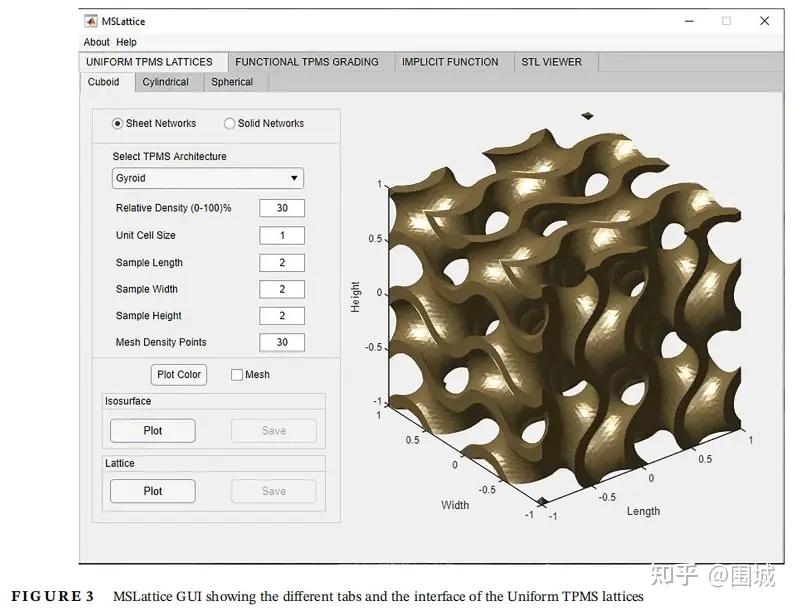Open the Implicit Function tab
This screenshot has width=795, height=609.
(454, 62)
